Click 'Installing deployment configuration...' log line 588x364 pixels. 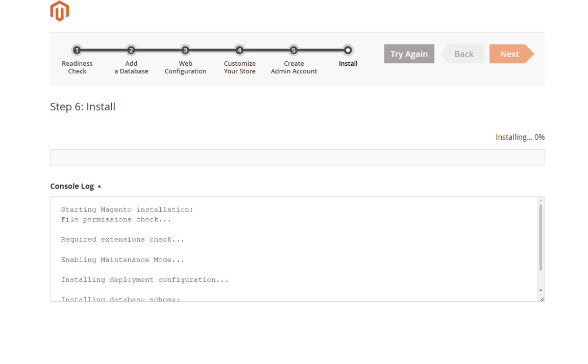pos(145,280)
